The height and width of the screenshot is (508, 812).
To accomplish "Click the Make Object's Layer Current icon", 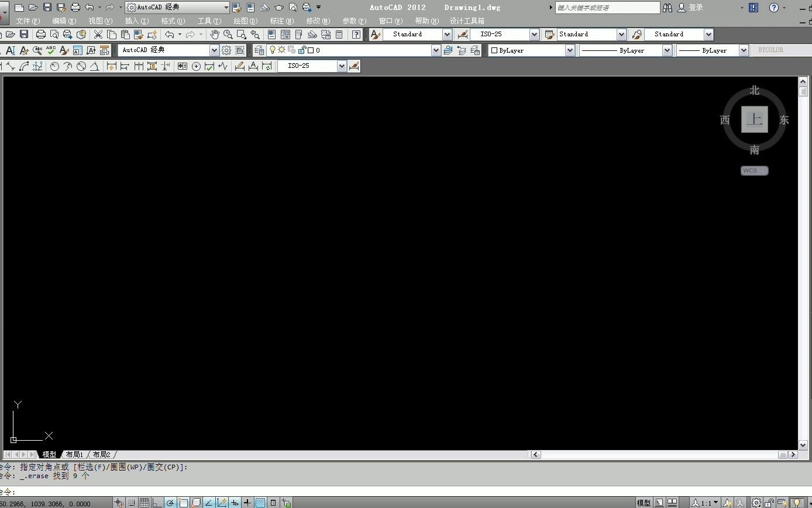I will click(448, 50).
